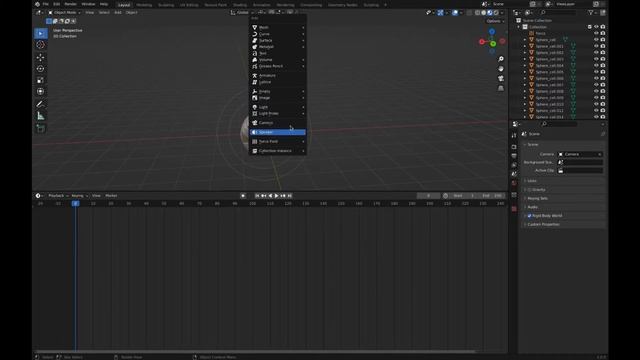Switch perspective/orthographic with the grid icon
Image resolution: width=640 pixels, height=360 pixels.
(501, 89)
